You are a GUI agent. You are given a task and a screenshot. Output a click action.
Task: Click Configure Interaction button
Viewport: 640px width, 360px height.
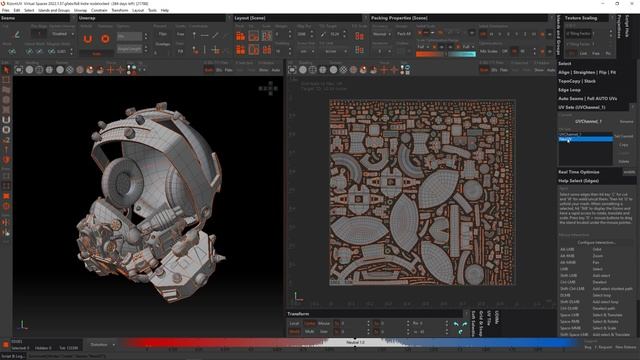coord(596,242)
